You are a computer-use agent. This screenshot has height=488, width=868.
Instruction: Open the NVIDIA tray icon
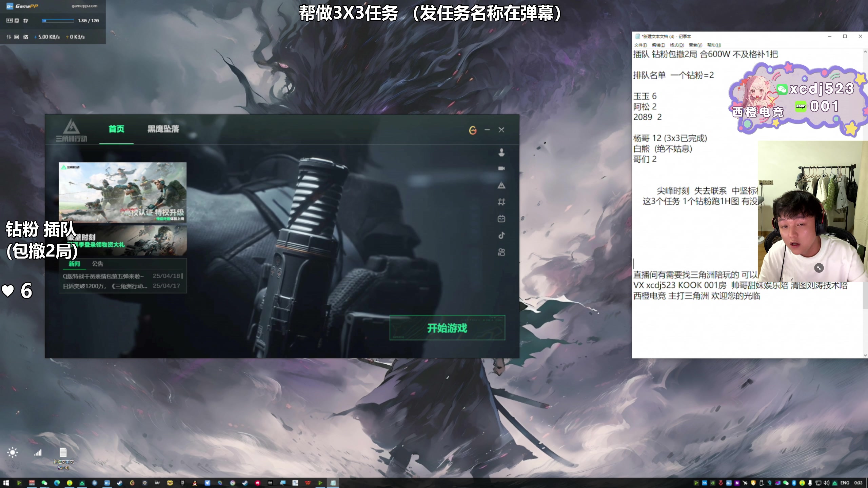712,483
